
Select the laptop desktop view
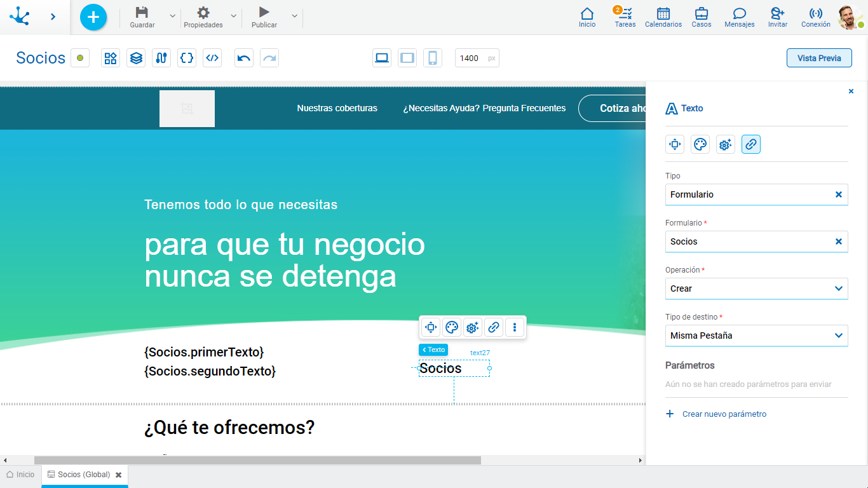[382, 58]
